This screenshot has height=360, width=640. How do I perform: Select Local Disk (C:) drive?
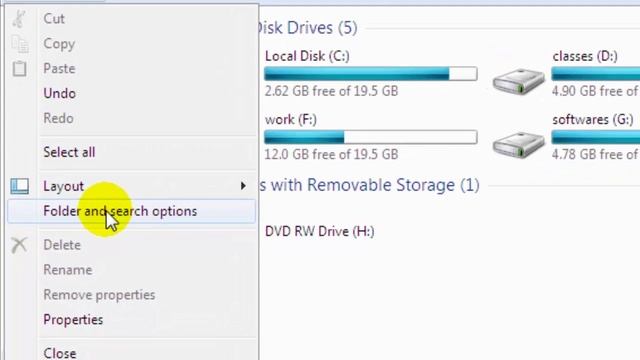point(307,56)
